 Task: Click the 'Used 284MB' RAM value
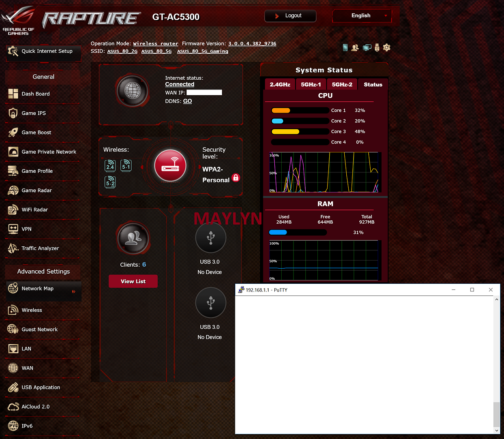point(284,219)
